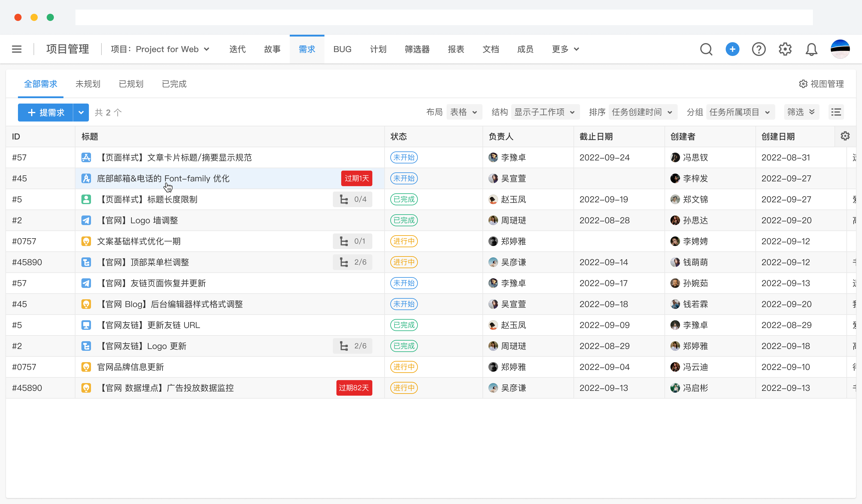This screenshot has height=504, width=862.
Task: Open the help question mark icon
Action: pyautogui.click(x=759, y=49)
